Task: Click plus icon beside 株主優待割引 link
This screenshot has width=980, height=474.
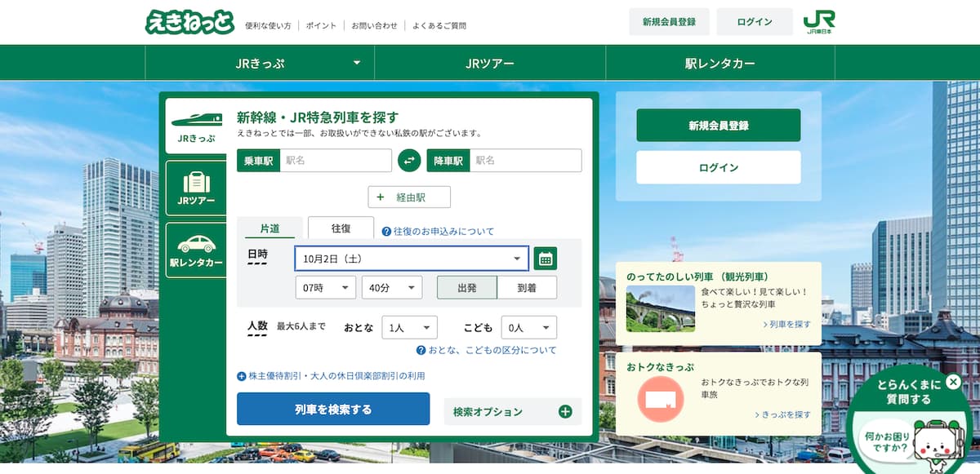Action: pos(242,376)
